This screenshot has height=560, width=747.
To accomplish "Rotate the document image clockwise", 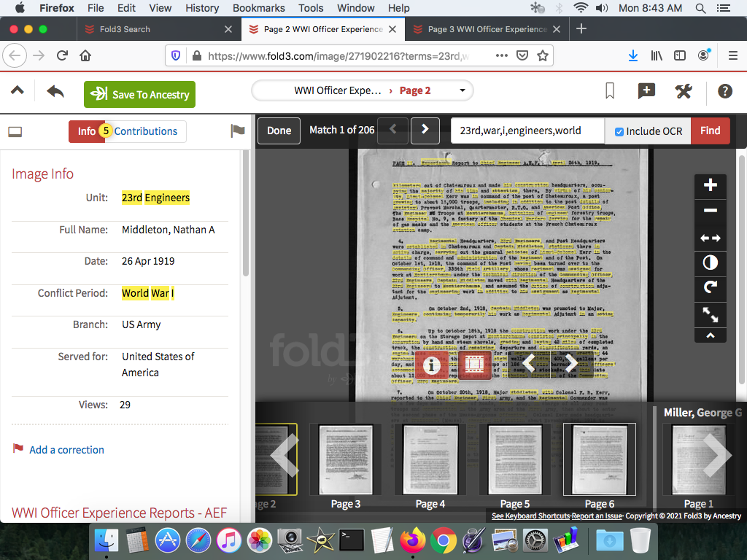I will tap(710, 288).
